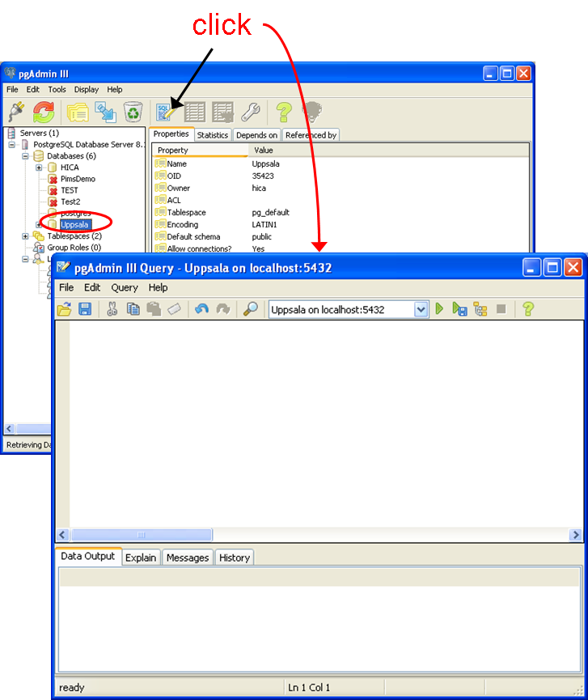Click the plug connection icon in pgAdmin toolbar
This screenshot has width=588, height=700.
(16, 112)
